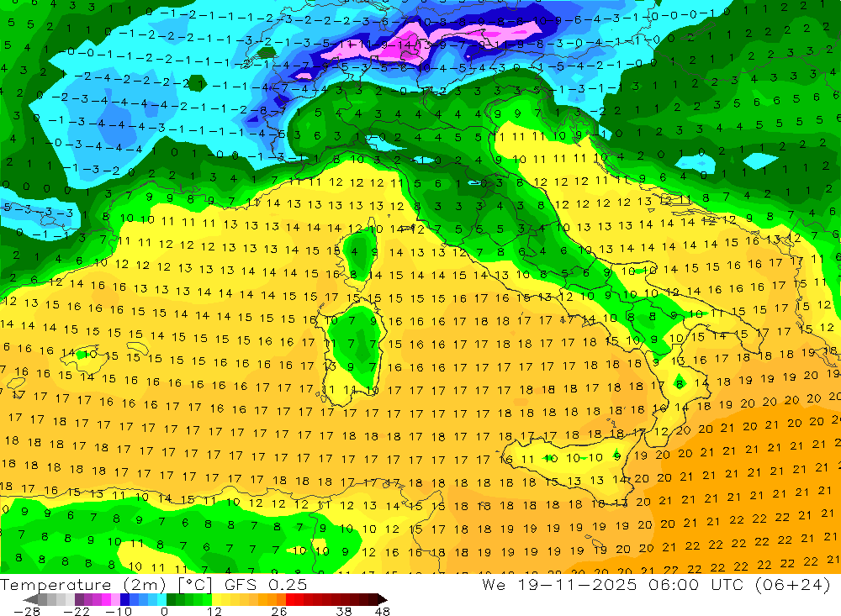The height and width of the screenshot is (616, 841).
Task: Click the '12' legend scale label
Action: click(214, 612)
